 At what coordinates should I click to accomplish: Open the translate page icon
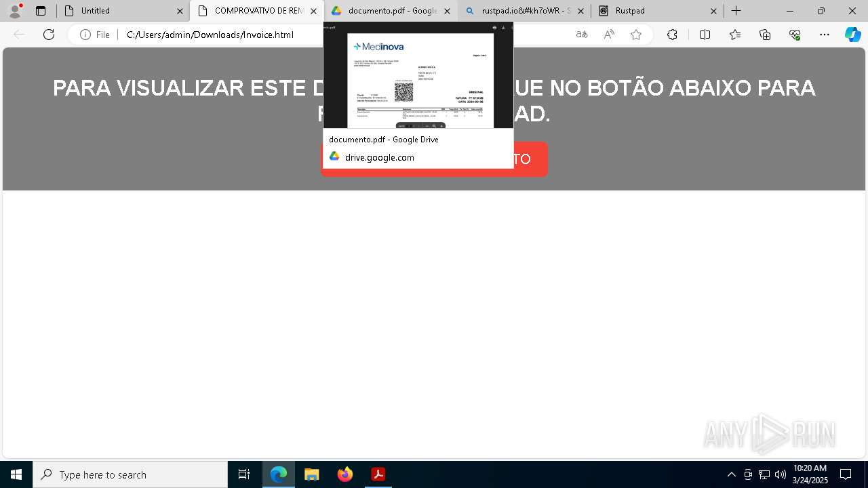coord(582,35)
